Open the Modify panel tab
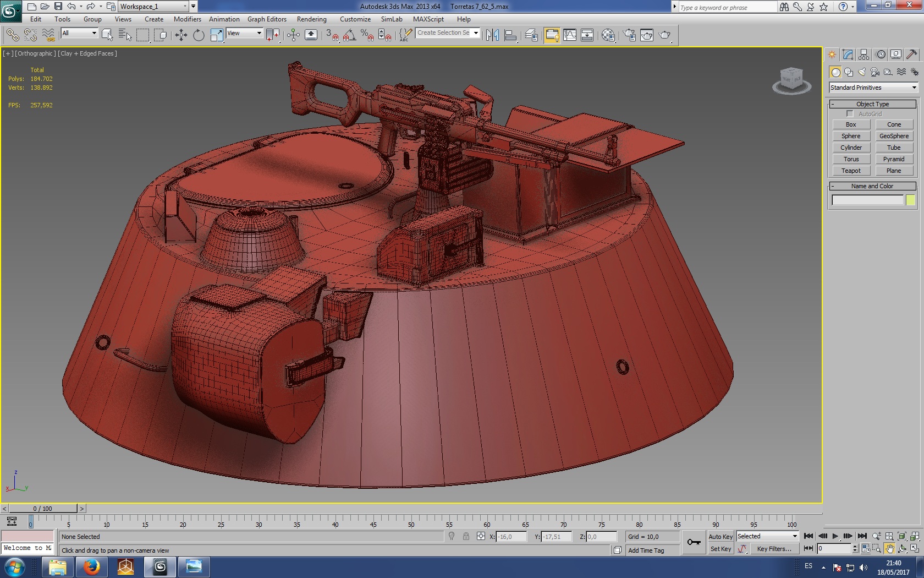924x578 pixels. 848,54
